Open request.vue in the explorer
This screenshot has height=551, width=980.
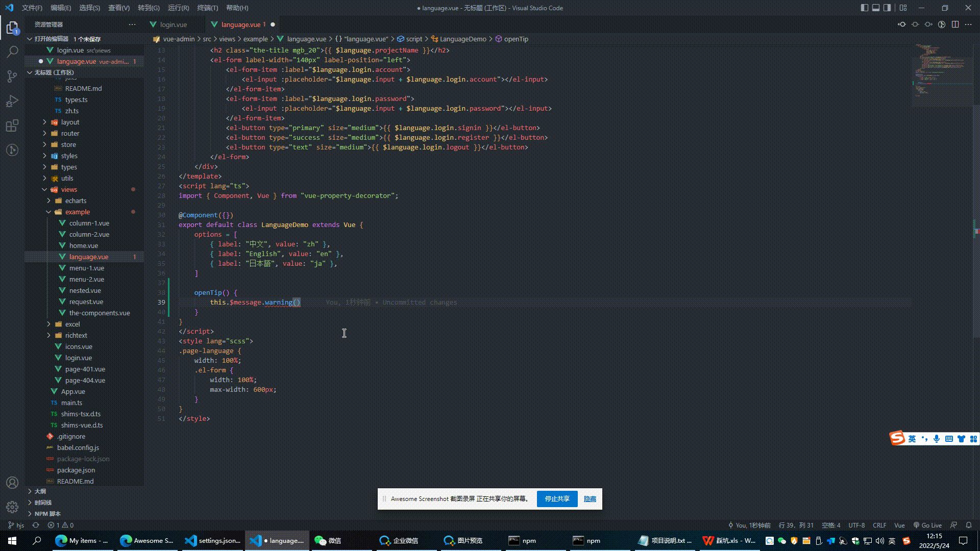(x=86, y=302)
